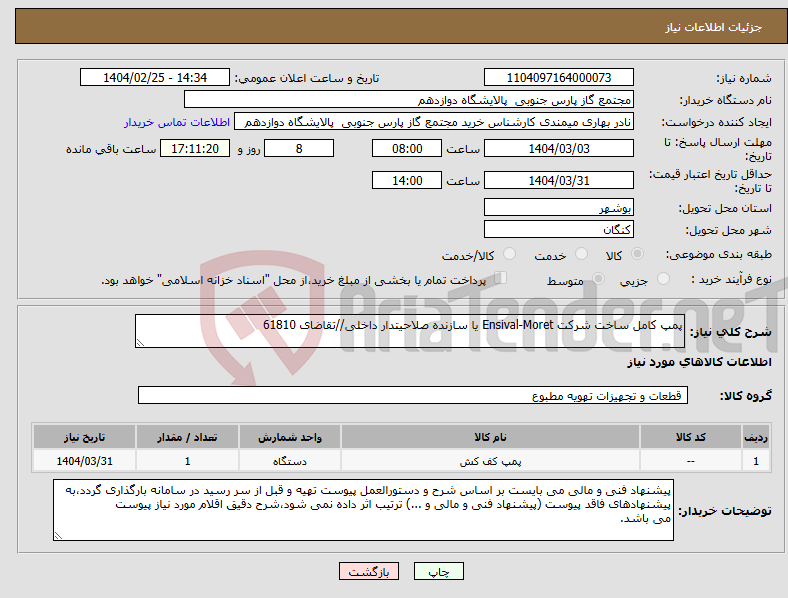Click the announcement date field 1404/02/25 - 14:34

155,77
